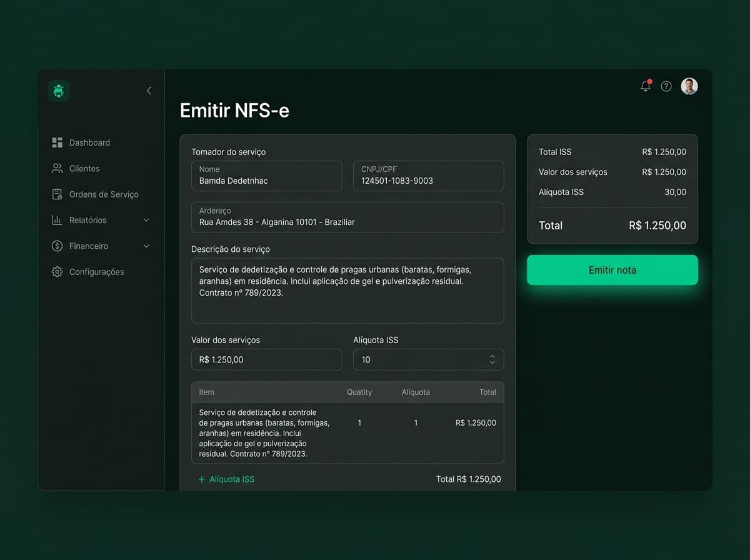Image resolution: width=750 pixels, height=560 pixels.
Task: Click the summary Valor dos serviços row
Action: [612, 172]
